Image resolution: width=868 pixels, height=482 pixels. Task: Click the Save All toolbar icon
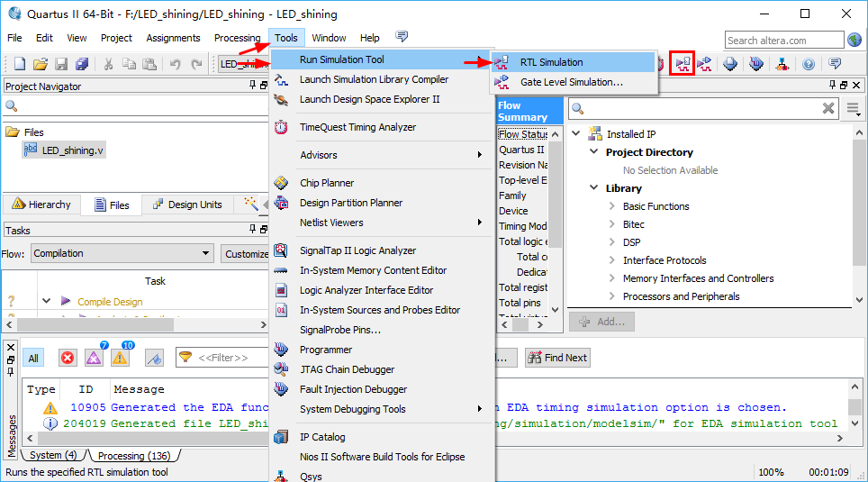click(x=82, y=64)
